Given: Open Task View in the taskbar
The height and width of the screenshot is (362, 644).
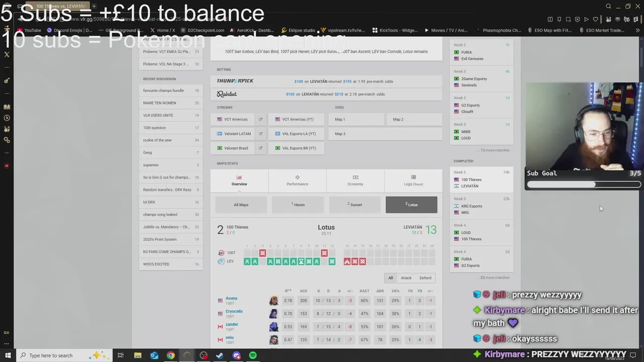Looking at the screenshot, I should [121, 355].
